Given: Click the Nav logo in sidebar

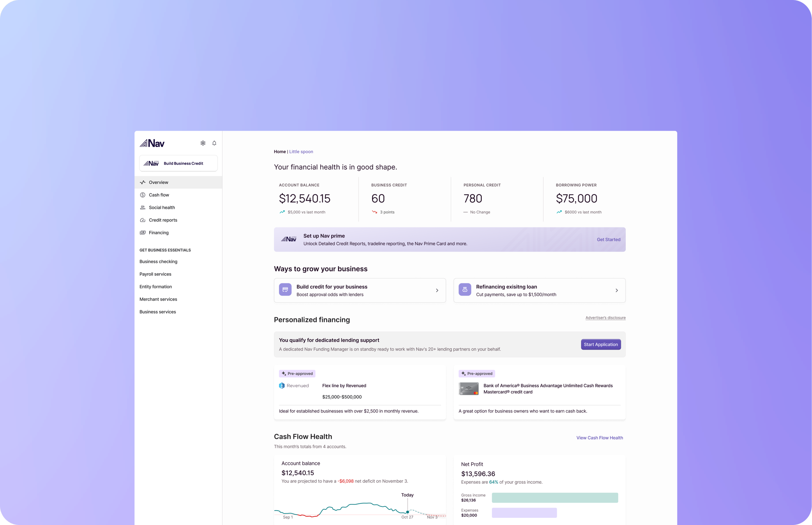Looking at the screenshot, I should pos(152,143).
